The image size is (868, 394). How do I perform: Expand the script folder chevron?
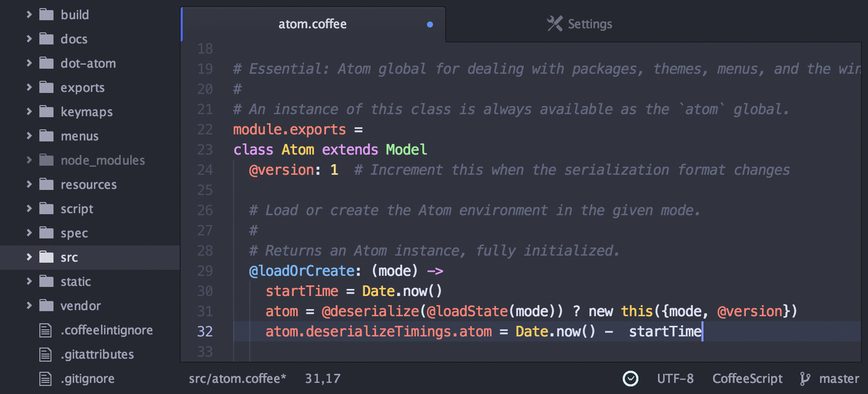click(29, 209)
